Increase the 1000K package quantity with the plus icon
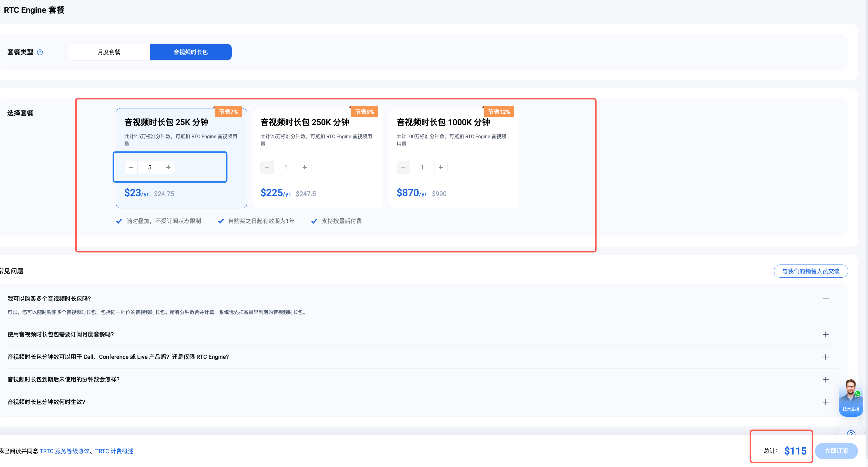This screenshot has height=467, width=868. (441, 167)
